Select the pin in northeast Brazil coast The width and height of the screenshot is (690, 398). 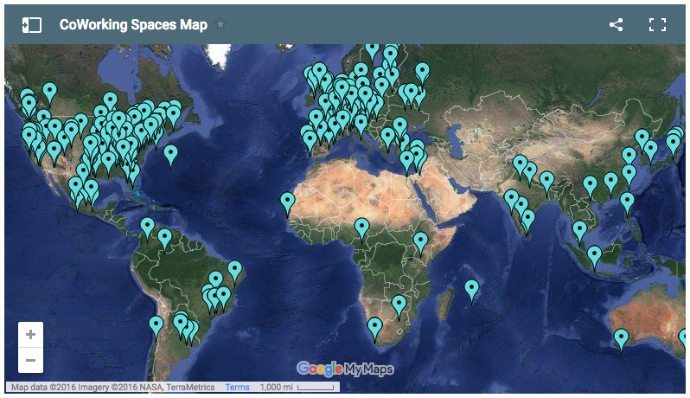(x=235, y=271)
